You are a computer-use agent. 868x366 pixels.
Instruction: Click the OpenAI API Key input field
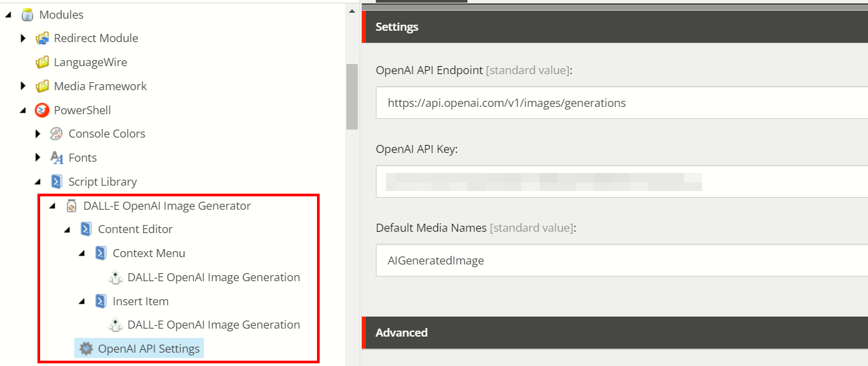coord(622,182)
